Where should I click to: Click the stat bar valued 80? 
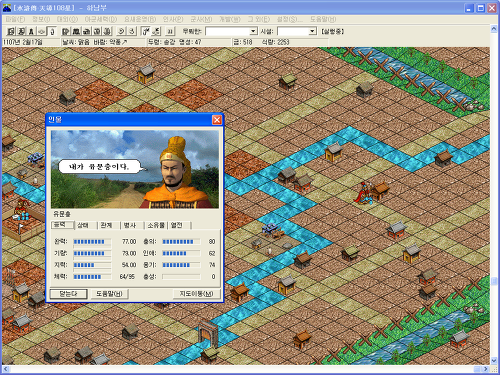pyautogui.click(x=181, y=242)
